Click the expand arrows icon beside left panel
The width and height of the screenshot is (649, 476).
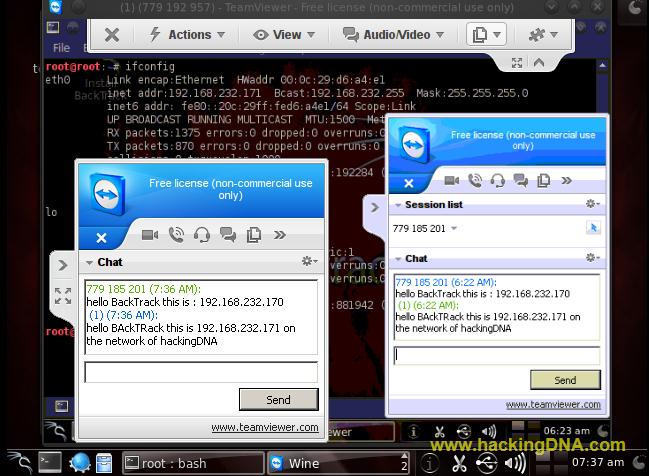[63, 296]
